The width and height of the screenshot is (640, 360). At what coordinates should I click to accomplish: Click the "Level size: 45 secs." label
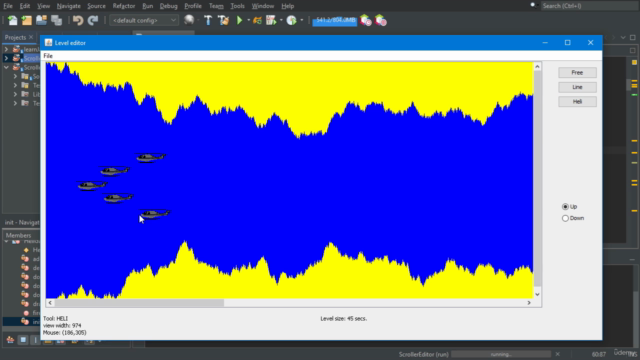344,318
